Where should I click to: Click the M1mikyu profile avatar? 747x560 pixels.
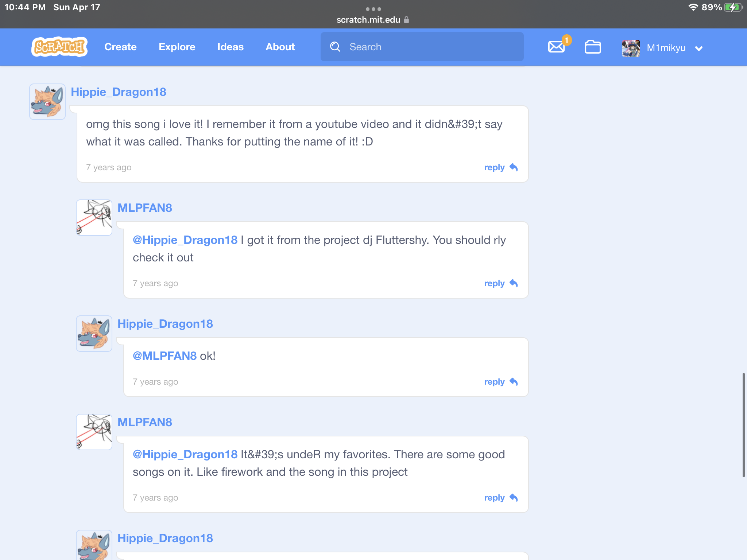(631, 48)
